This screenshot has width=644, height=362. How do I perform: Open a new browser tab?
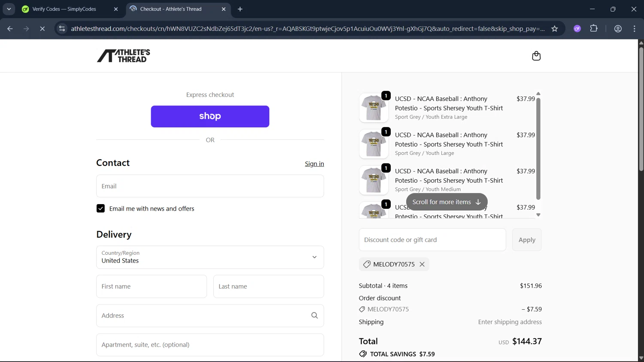(240, 9)
